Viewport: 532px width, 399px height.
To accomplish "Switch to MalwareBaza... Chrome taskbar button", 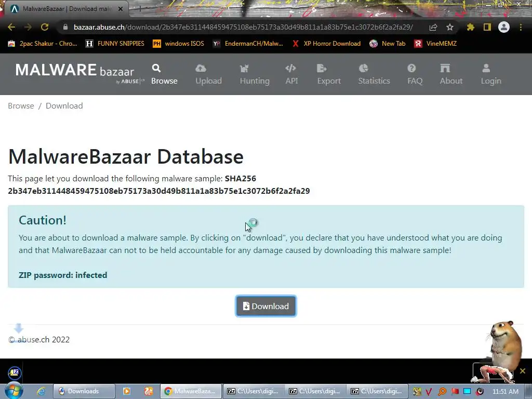I will pos(191,391).
